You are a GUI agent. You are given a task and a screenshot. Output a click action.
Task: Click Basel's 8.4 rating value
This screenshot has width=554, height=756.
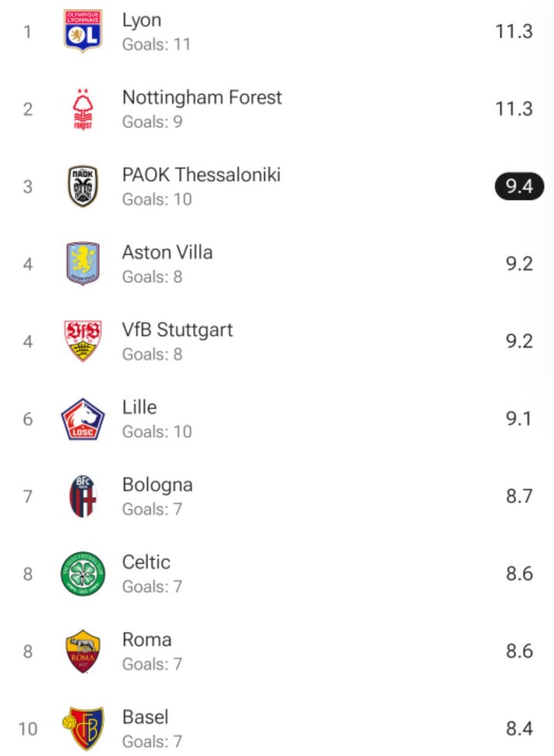519,728
